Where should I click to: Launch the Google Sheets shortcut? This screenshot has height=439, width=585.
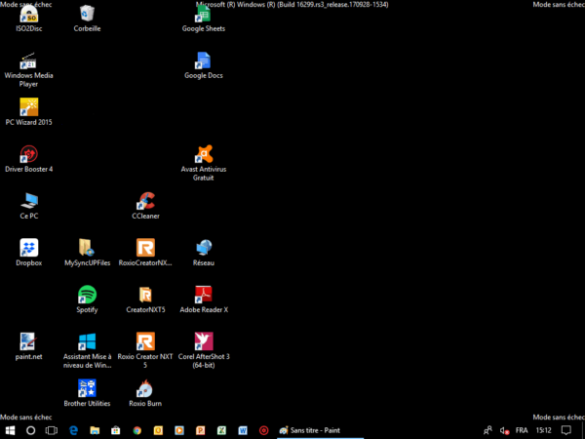tap(203, 19)
